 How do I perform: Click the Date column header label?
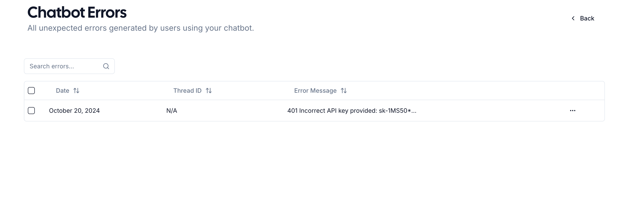coord(62,91)
